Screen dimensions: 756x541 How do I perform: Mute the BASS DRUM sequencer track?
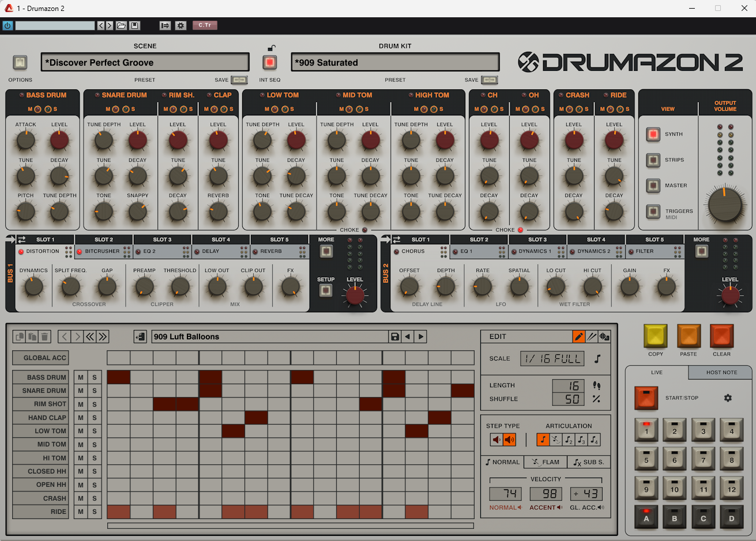click(81, 377)
